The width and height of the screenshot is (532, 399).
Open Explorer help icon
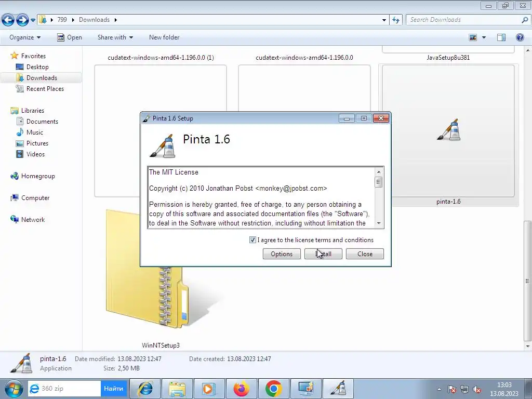click(x=520, y=37)
